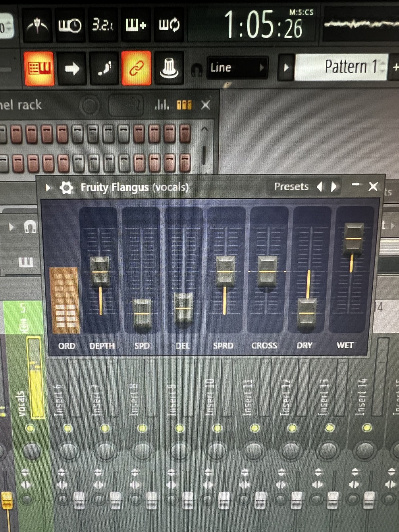Open the Pattern 1 selector
This screenshot has width=399, height=532.
[341, 67]
